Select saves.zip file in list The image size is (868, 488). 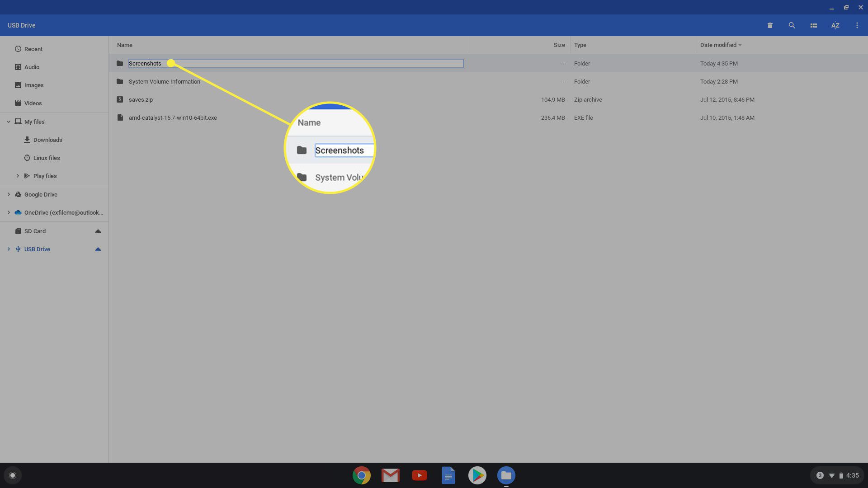141,99
